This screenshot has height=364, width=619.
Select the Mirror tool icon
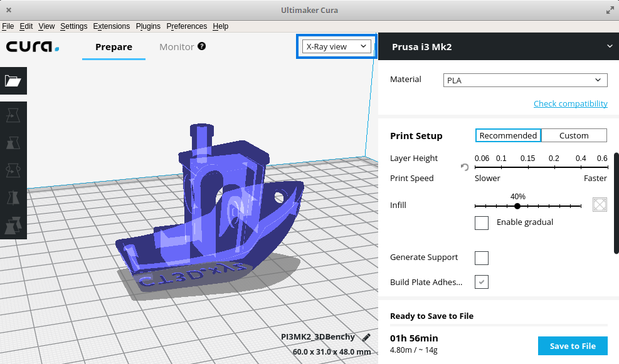13,197
